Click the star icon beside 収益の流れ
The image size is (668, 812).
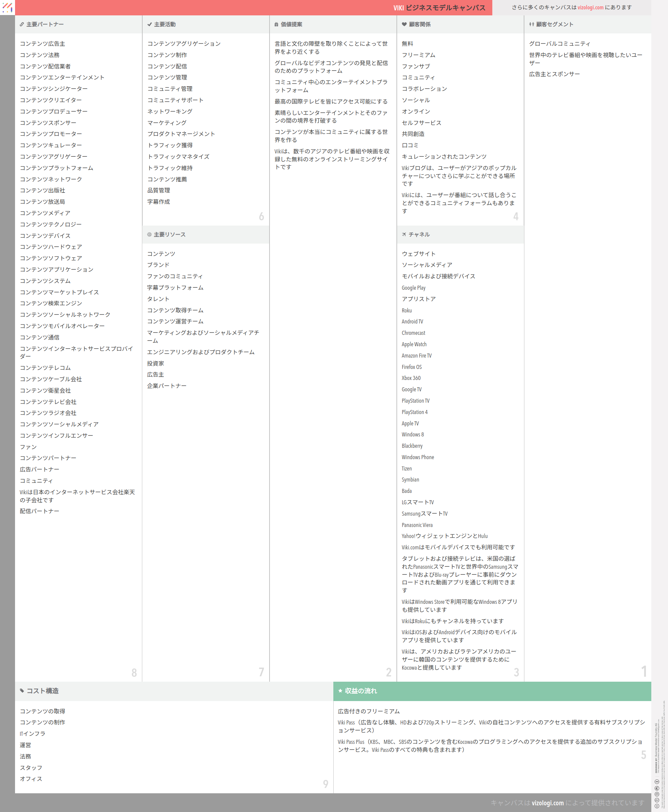point(340,691)
